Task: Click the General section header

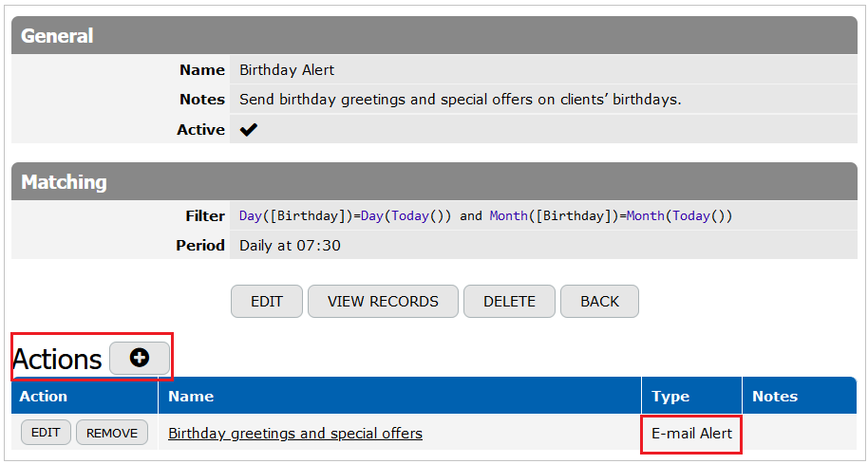Action: tap(434, 35)
